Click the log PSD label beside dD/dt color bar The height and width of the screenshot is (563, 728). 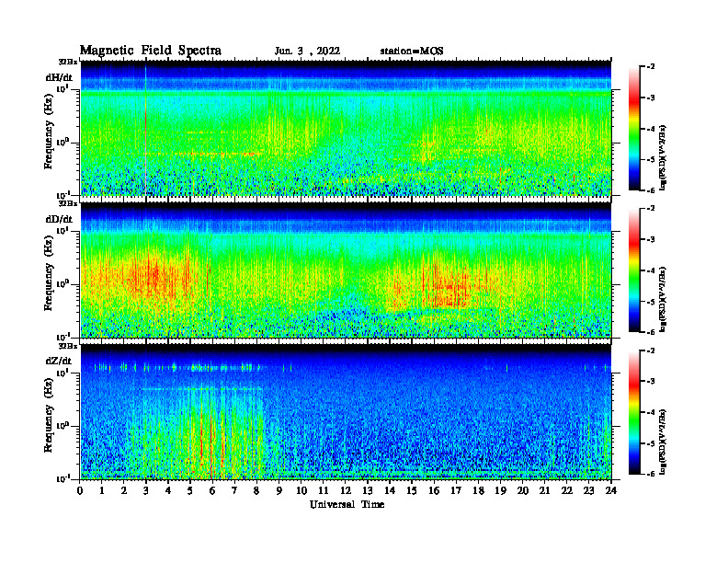tap(663, 299)
